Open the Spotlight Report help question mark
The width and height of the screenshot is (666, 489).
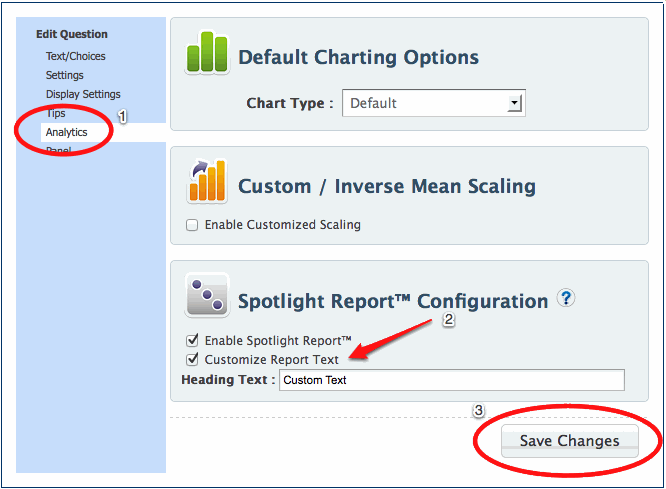(566, 298)
